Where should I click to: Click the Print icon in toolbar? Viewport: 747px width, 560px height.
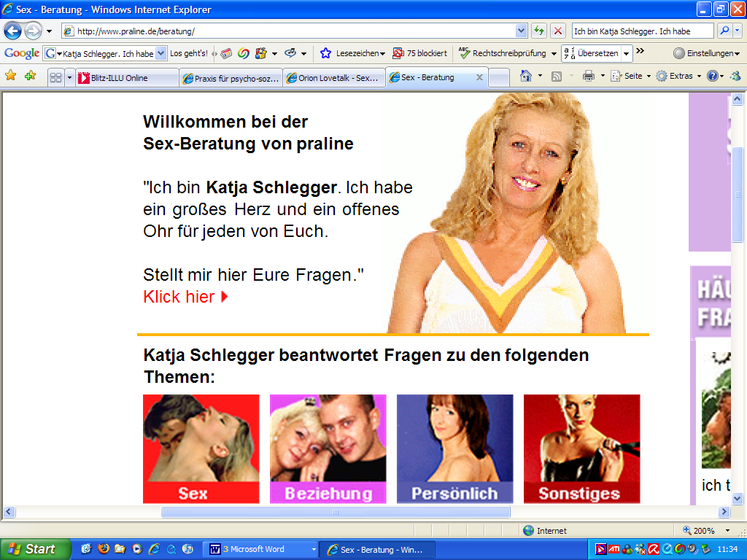tap(588, 76)
